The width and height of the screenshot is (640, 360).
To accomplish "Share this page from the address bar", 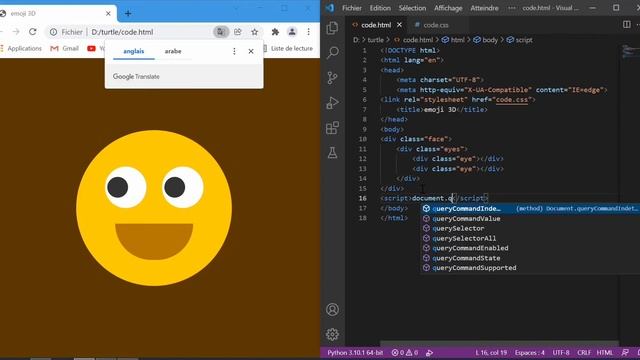I will [x=238, y=32].
